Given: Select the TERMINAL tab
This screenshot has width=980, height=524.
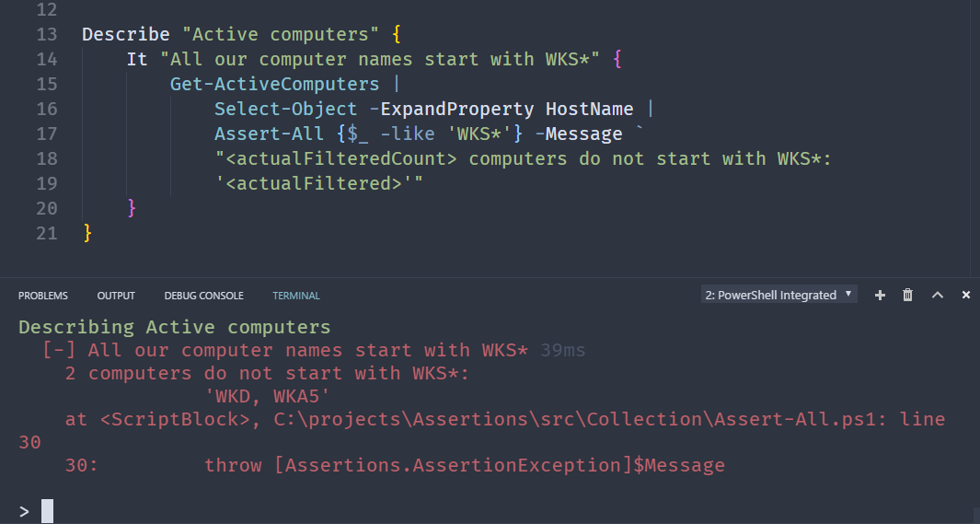Looking at the screenshot, I should [x=296, y=296].
